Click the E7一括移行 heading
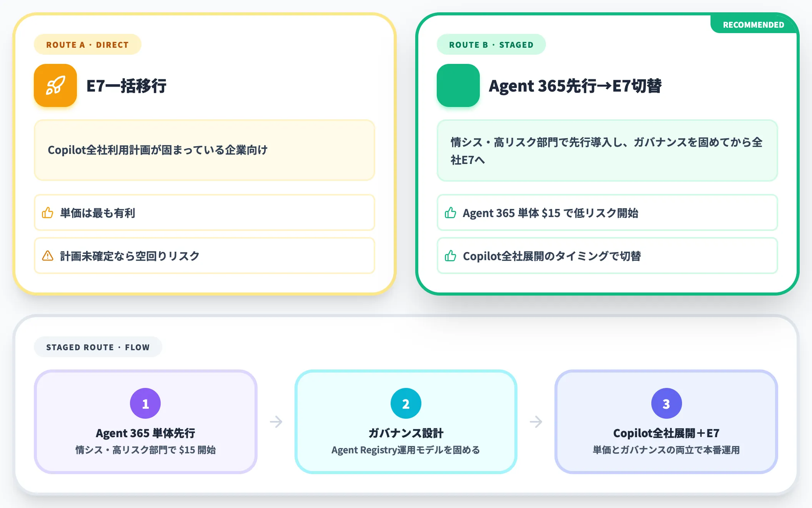This screenshot has height=508, width=812. (126, 86)
